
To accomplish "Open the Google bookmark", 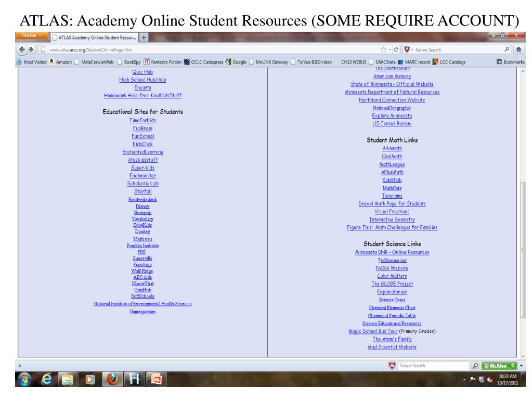I will (x=236, y=62).
